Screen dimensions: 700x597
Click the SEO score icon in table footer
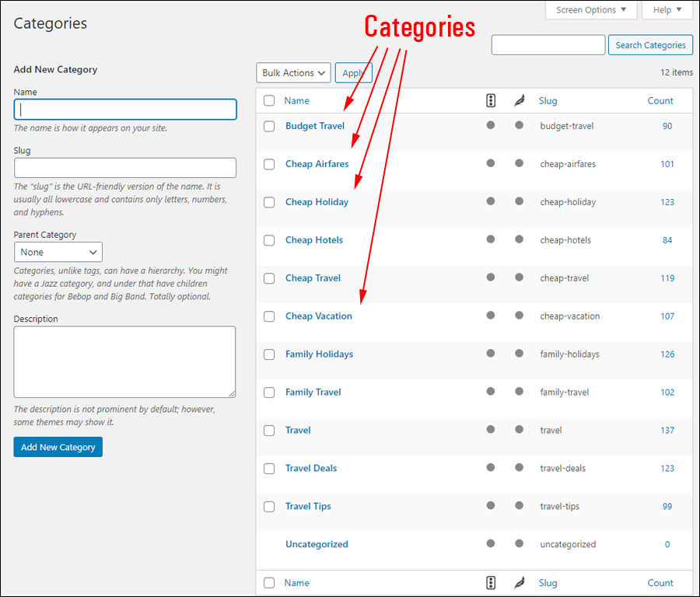click(x=491, y=583)
